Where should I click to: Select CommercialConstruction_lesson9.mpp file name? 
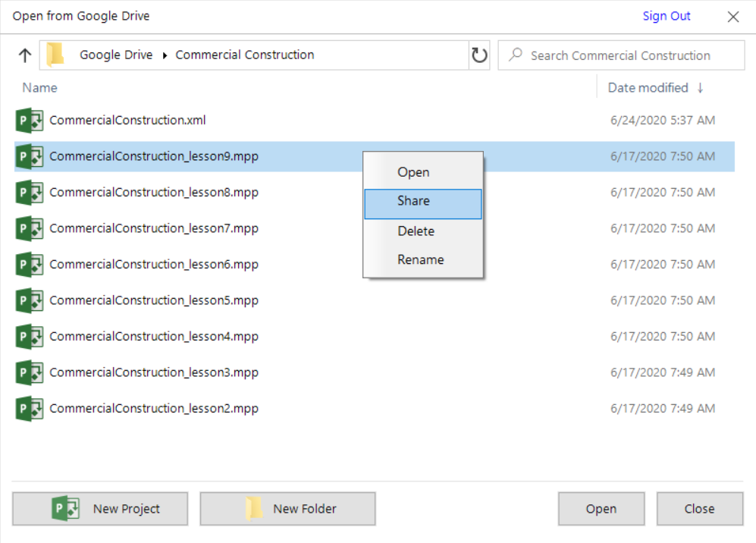tap(154, 157)
